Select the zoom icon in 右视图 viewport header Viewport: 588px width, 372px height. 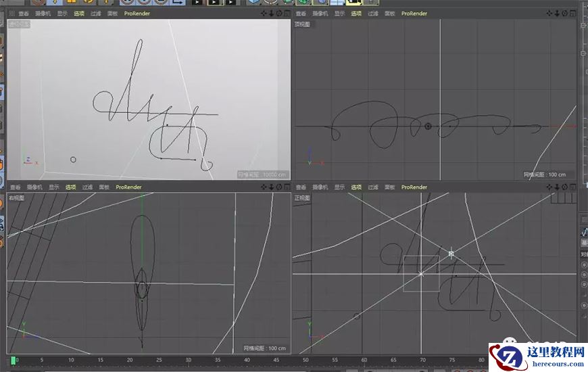(x=271, y=187)
